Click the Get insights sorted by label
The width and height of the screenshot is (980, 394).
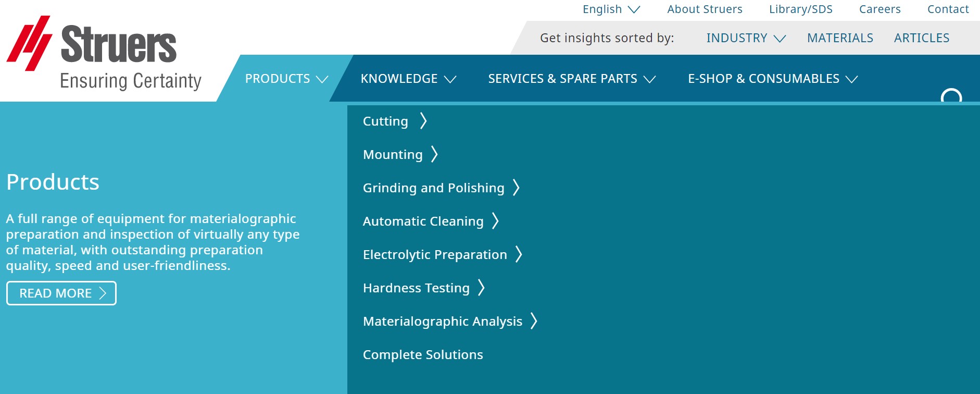[x=607, y=38]
